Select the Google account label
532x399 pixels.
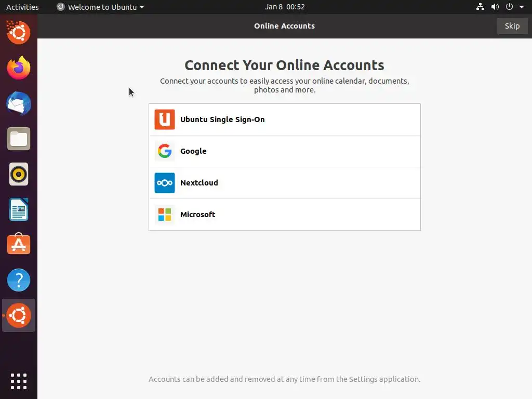pyautogui.click(x=193, y=151)
